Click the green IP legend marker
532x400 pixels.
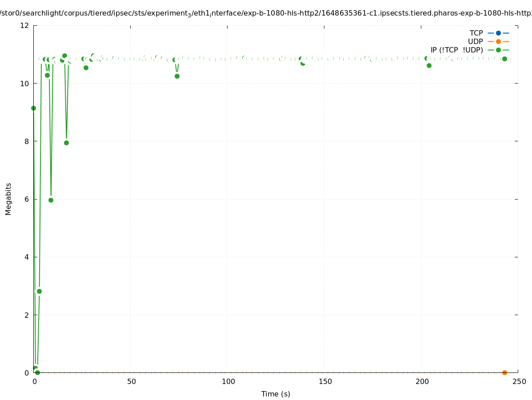pos(498,50)
